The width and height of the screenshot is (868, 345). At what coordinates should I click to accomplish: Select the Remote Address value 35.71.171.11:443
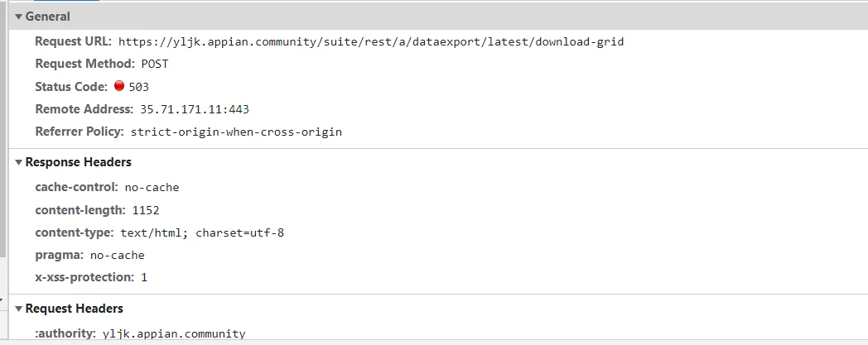[x=195, y=109]
